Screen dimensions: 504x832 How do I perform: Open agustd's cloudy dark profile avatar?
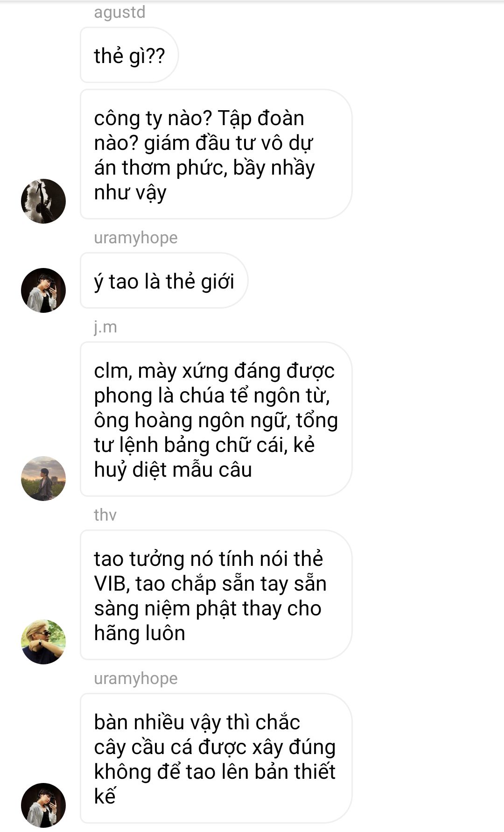43,201
